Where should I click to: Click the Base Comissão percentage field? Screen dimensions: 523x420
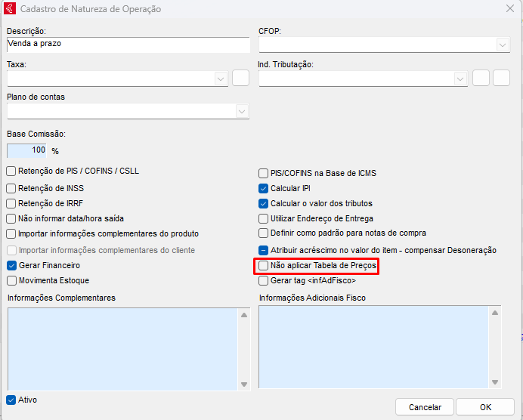tap(26, 150)
